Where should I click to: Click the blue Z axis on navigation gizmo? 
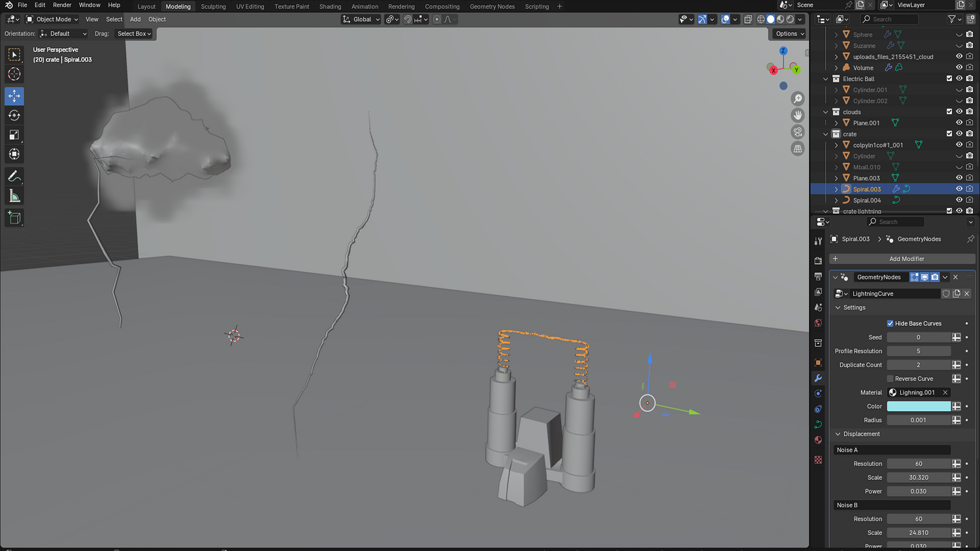pyautogui.click(x=783, y=51)
